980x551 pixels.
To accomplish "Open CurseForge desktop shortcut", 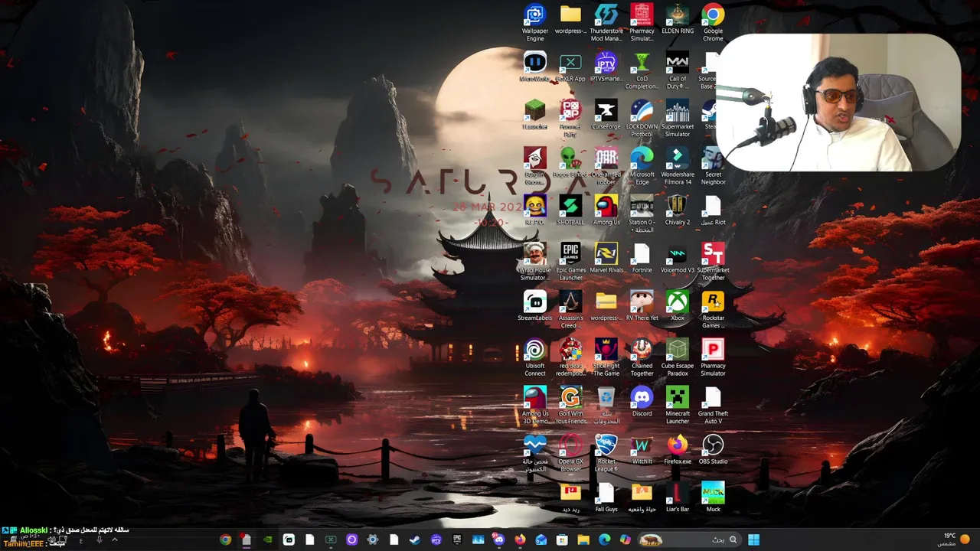I will [x=606, y=115].
